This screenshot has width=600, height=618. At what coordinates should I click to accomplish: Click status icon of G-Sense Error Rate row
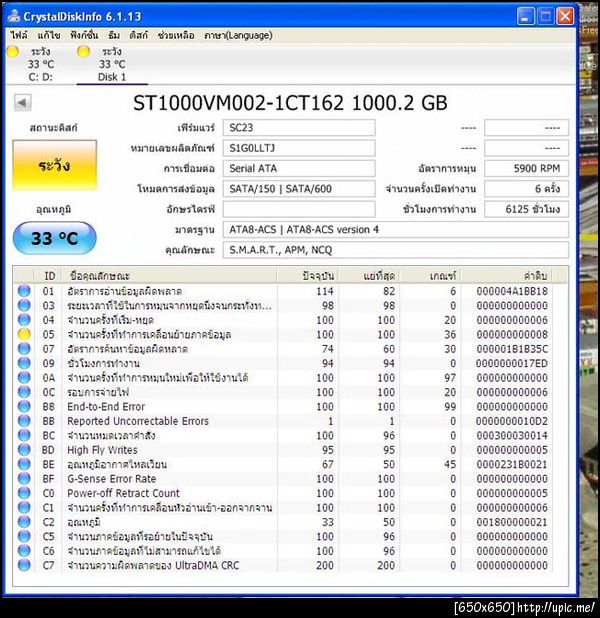coord(24,479)
